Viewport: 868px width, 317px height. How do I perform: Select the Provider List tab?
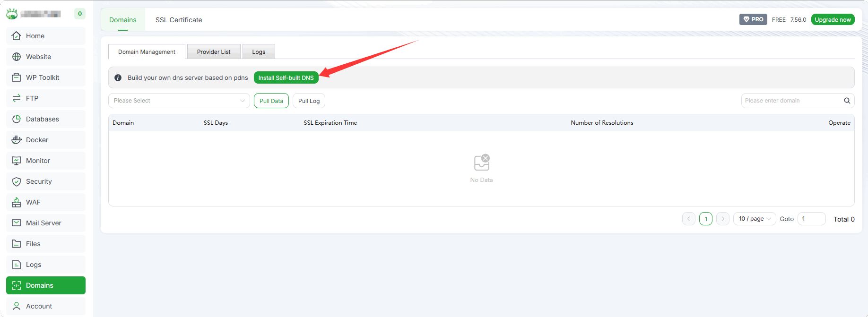[214, 52]
